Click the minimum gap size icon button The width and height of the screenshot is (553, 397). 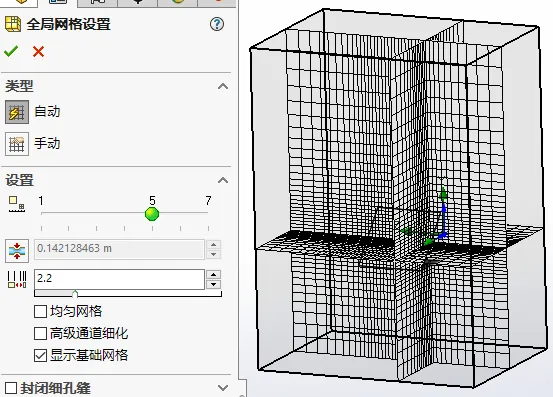[x=17, y=251]
